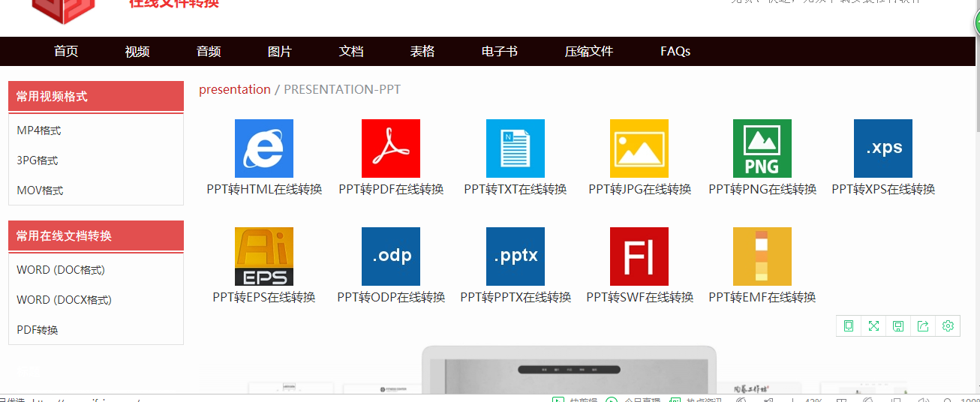Click the green share icon

(x=923, y=325)
